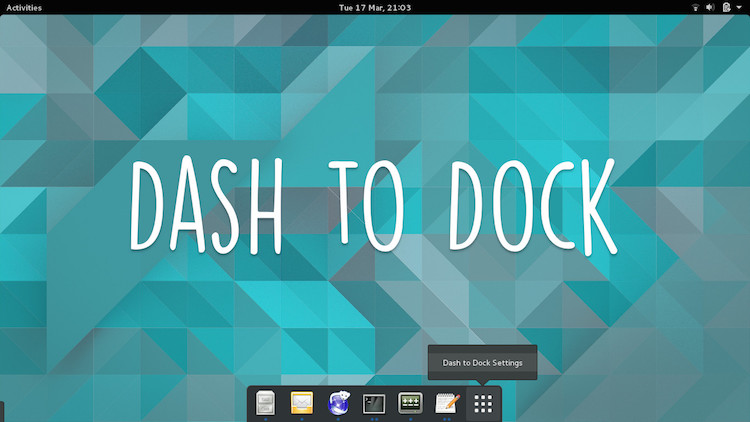This screenshot has height=422, width=750.
Task: Select Dash to Dock Settings entry
Action: 482,362
